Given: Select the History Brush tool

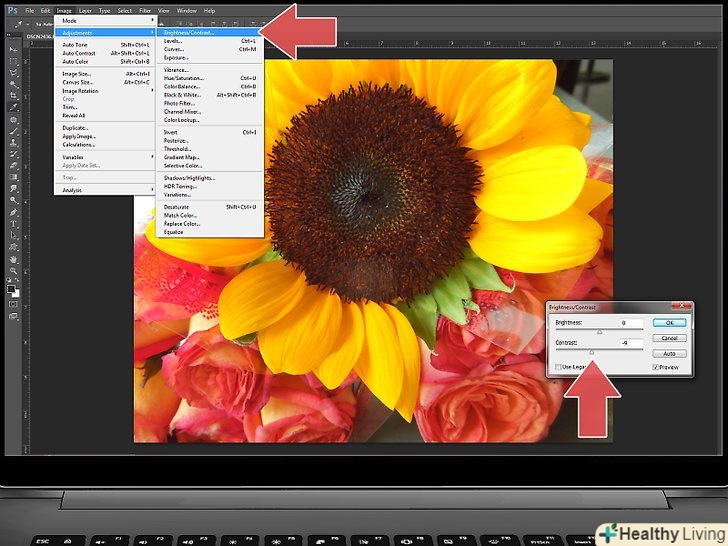Looking at the screenshot, I should [x=13, y=154].
